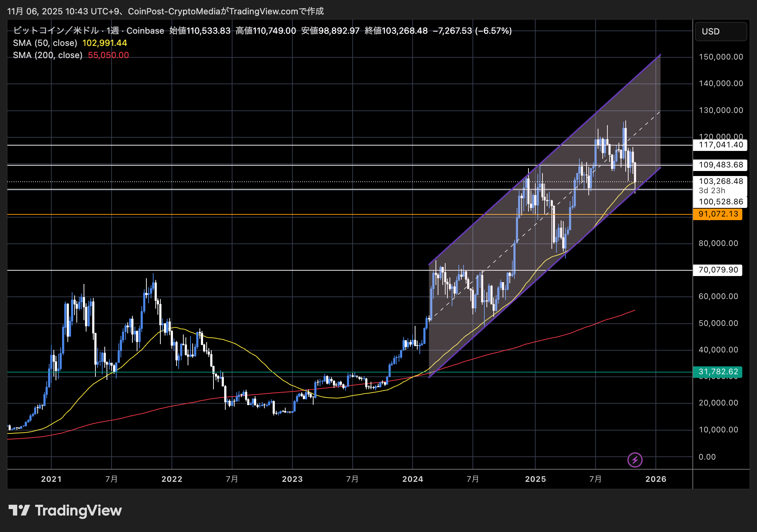Open the USD currency selector
757x532 pixels.
720,32
